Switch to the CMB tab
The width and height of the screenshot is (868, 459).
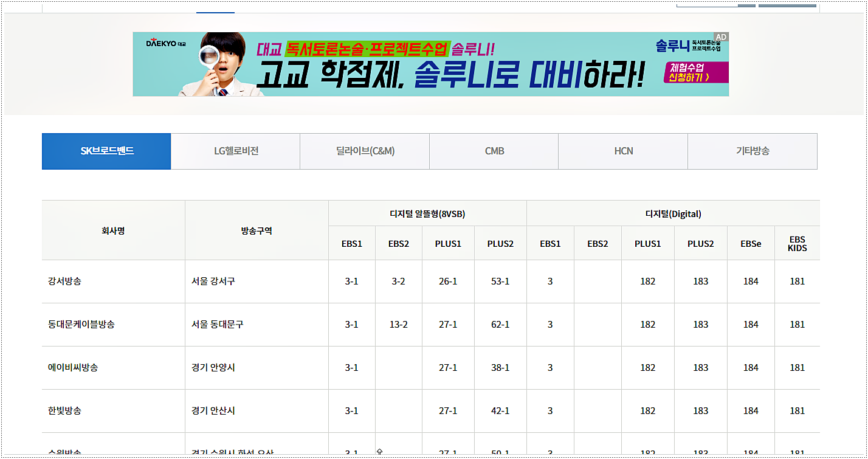point(494,151)
